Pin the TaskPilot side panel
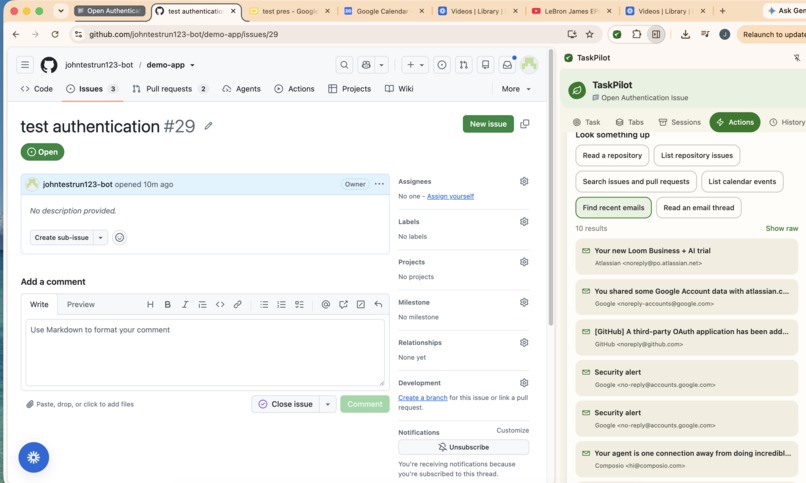 (x=797, y=58)
